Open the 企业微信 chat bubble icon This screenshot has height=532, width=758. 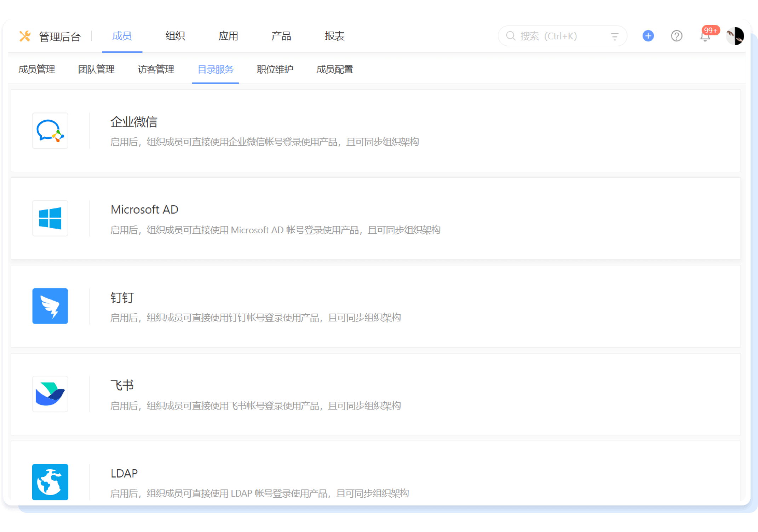pyautogui.click(x=50, y=131)
